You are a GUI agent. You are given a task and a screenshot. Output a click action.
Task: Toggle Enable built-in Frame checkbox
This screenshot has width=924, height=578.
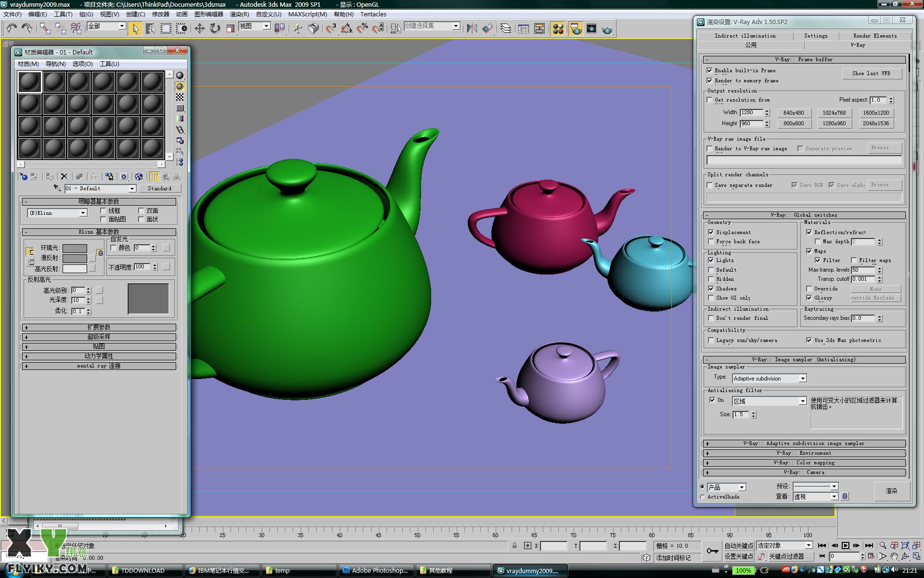pyautogui.click(x=709, y=70)
